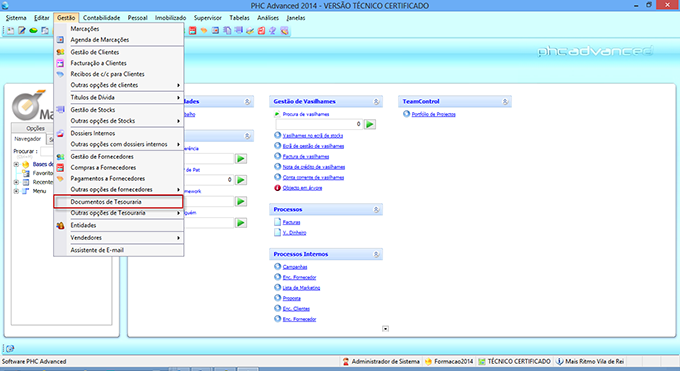Click the Agenda de Marcações calendar icon

[60, 39]
